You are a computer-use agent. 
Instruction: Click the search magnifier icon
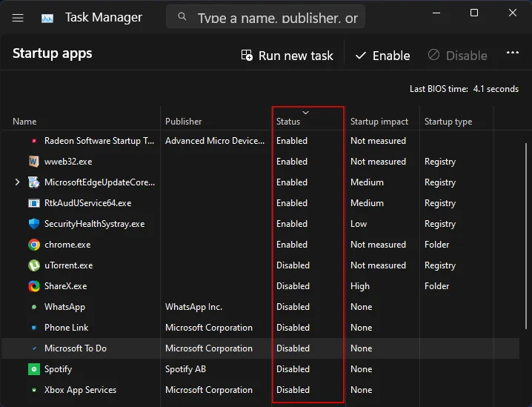click(x=182, y=16)
